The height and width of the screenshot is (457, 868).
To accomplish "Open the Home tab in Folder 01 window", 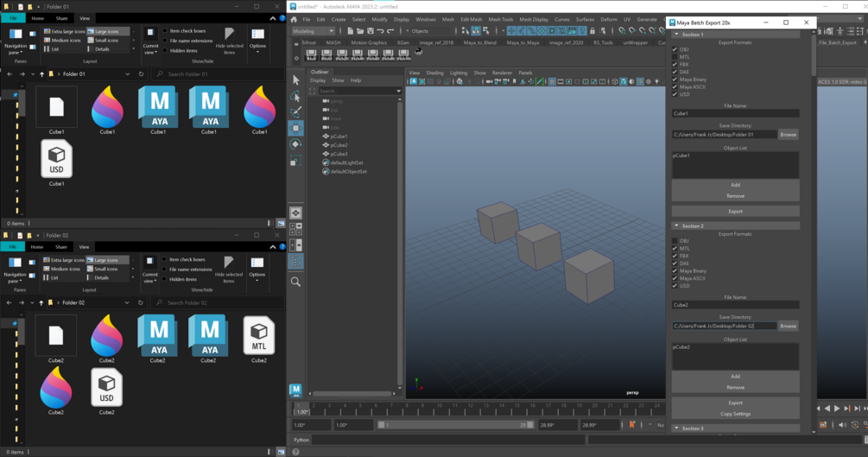I will click(x=38, y=18).
